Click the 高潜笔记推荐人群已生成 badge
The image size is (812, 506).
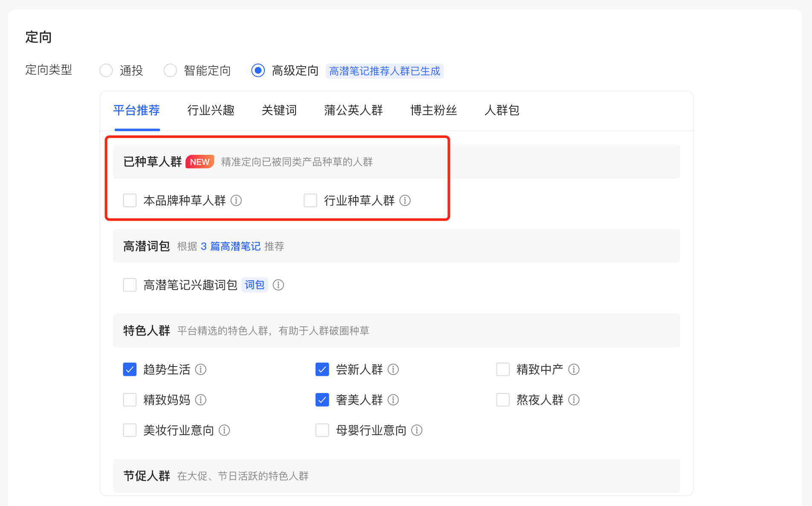(x=385, y=71)
